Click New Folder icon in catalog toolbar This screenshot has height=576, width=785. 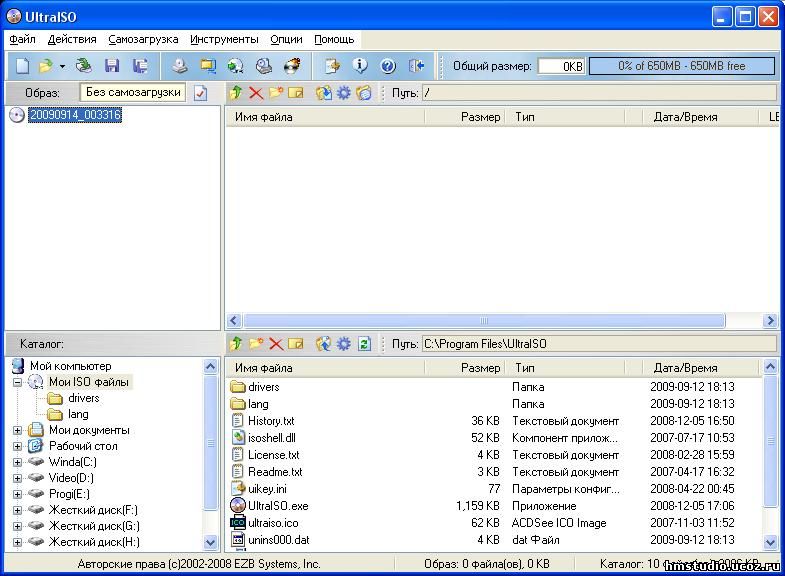[x=256, y=344]
